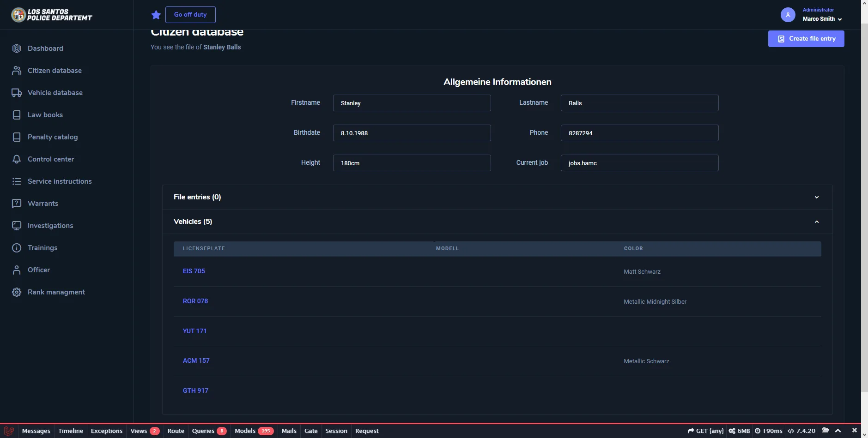868x438 pixels.
Task: Collapse the debugbar using the chevron arrow
Action: pyautogui.click(x=837, y=431)
